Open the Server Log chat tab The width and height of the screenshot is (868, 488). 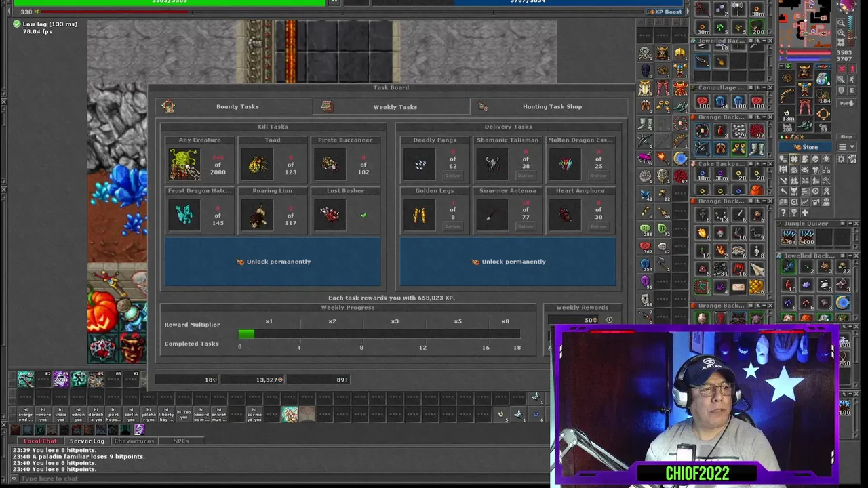click(x=87, y=441)
